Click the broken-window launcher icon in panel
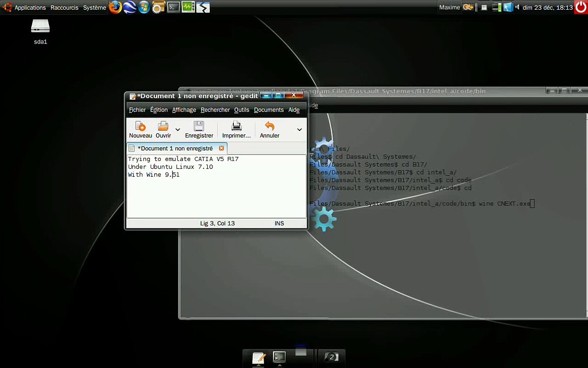Viewport: 588px width, 368px height. 203,7
